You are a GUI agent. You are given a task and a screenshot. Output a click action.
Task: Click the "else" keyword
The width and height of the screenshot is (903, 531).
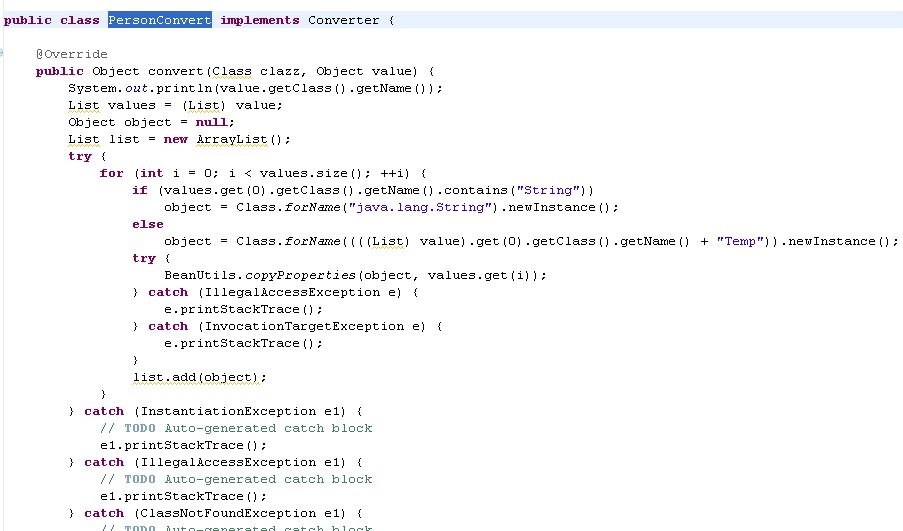click(x=148, y=224)
